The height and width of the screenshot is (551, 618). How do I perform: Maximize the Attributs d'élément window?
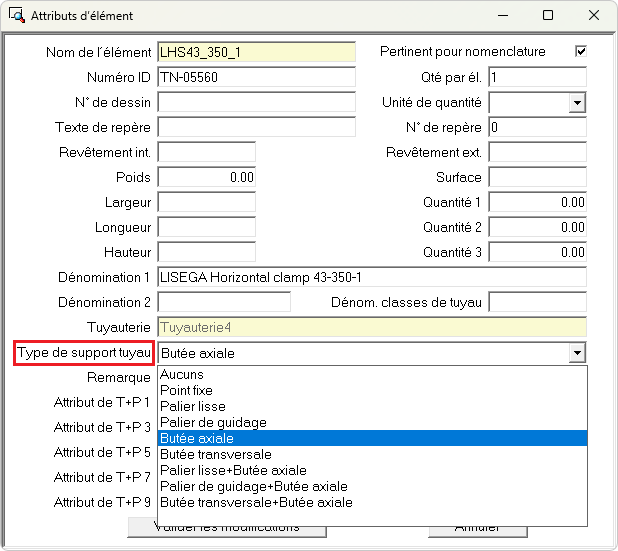click(547, 16)
